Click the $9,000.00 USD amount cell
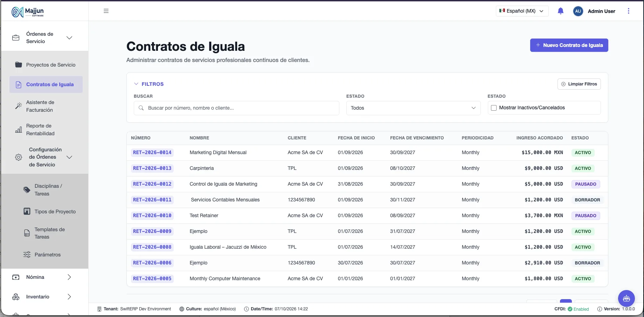644x317 pixels. pyautogui.click(x=543, y=168)
